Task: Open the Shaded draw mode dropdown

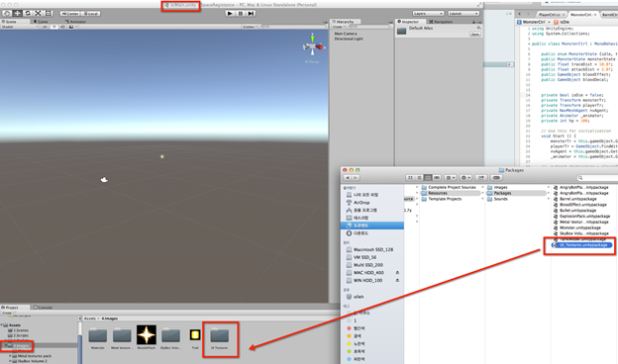Action: [20, 27]
